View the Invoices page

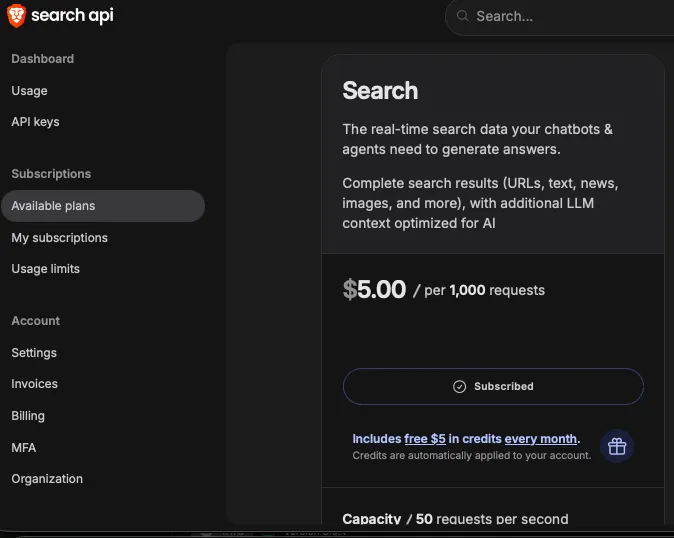click(x=35, y=384)
